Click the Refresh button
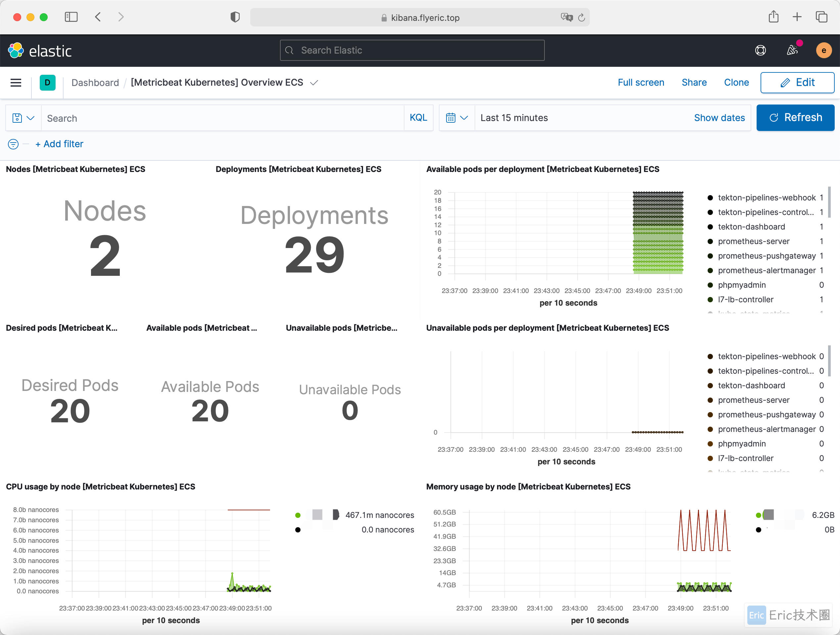Viewport: 840px width, 635px height. tap(795, 118)
